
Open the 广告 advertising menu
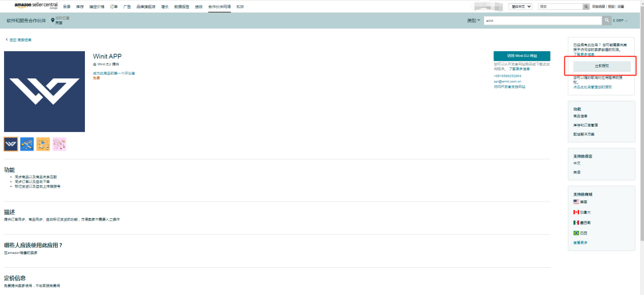pyautogui.click(x=127, y=7)
